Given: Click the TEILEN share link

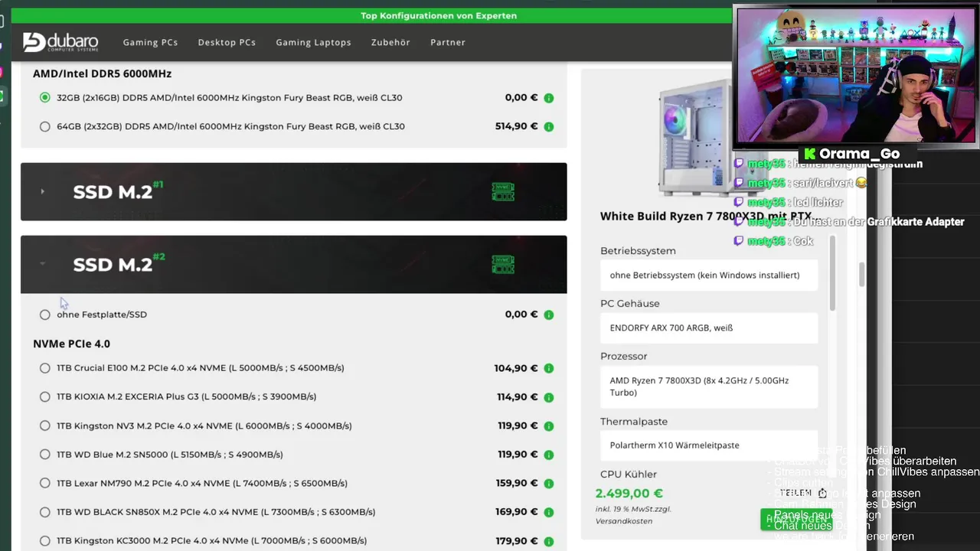Looking at the screenshot, I should 796,493.
